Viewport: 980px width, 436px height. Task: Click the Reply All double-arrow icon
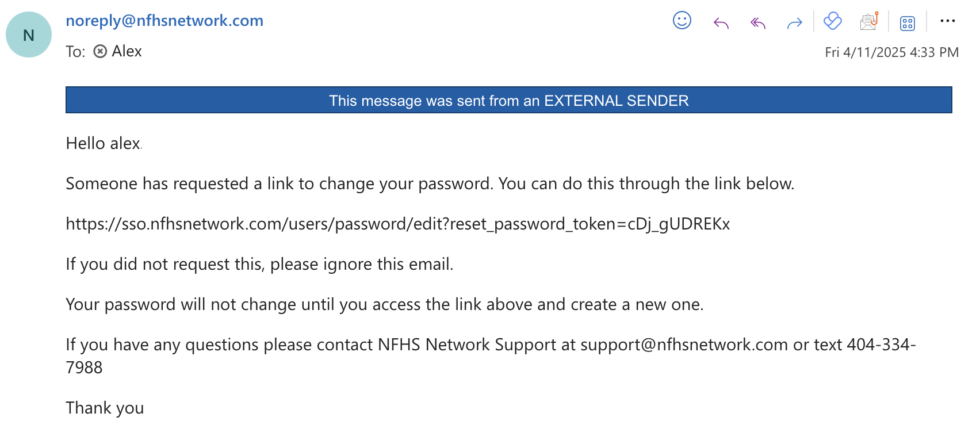pyautogui.click(x=757, y=23)
